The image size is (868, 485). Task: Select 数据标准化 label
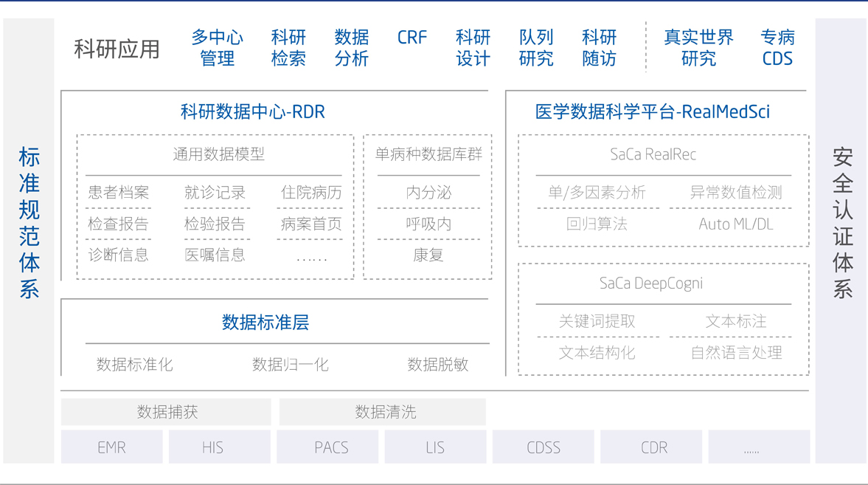click(134, 364)
